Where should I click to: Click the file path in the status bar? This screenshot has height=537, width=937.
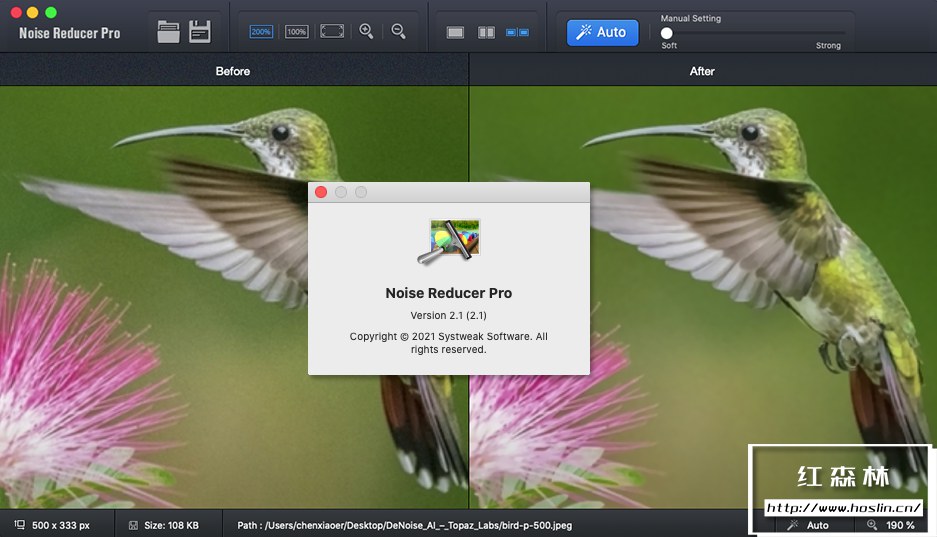[405, 525]
